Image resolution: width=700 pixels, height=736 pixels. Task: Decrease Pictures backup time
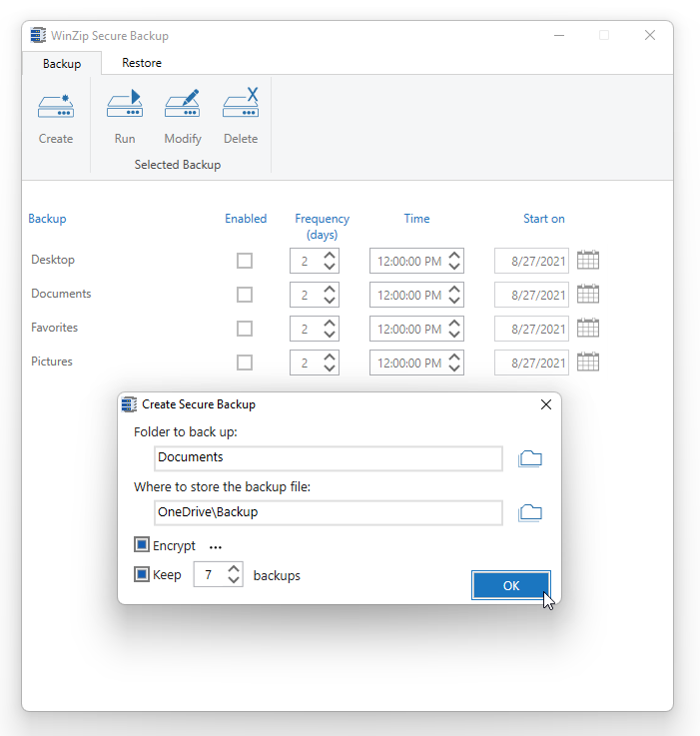[x=454, y=368]
